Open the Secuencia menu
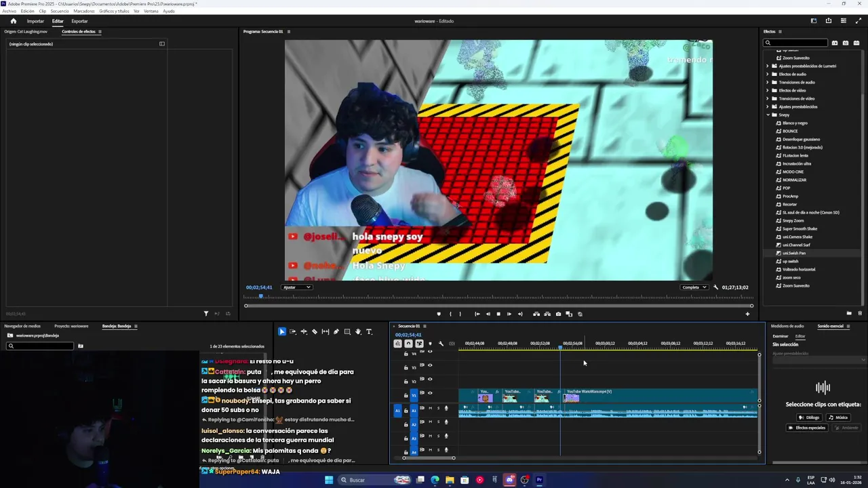Image resolution: width=868 pixels, height=488 pixels. [60, 11]
